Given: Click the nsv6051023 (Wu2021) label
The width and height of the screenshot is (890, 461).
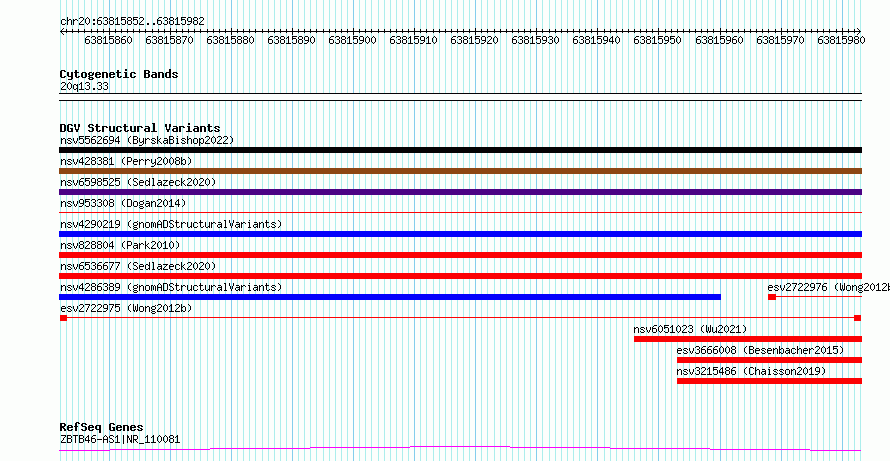Looking at the screenshot, I should [x=690, y=329].
